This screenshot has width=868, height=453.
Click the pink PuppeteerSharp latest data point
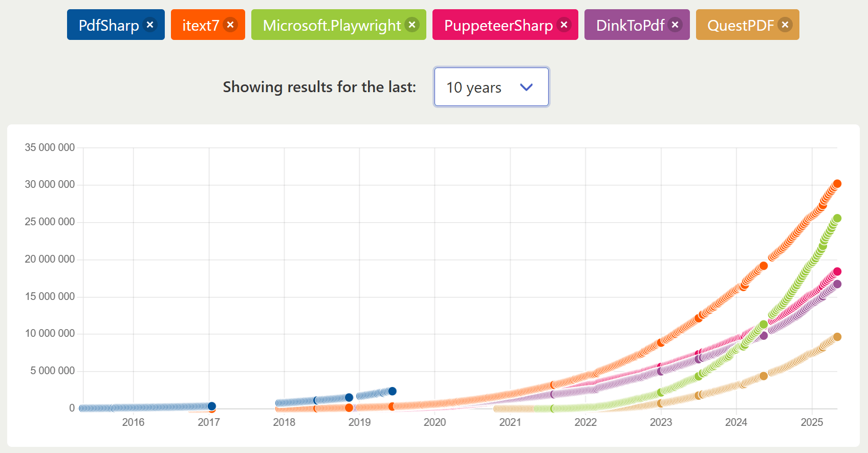point(837,272)
